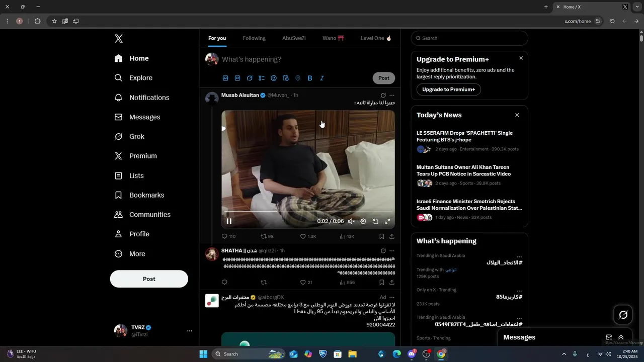
Task: Expand the Messages drawer
Action: [621, 337]
